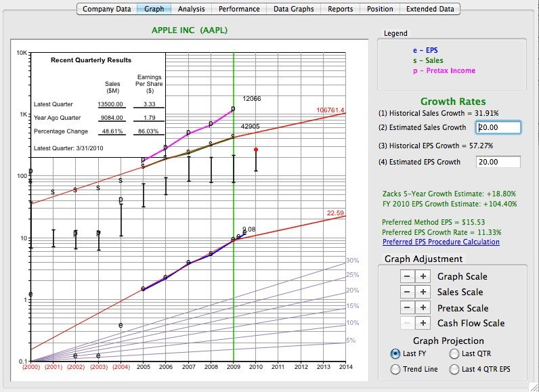Click the 48.61% sales percentage change
Viewport: 539px width, 392px height.
pos(113,131)
